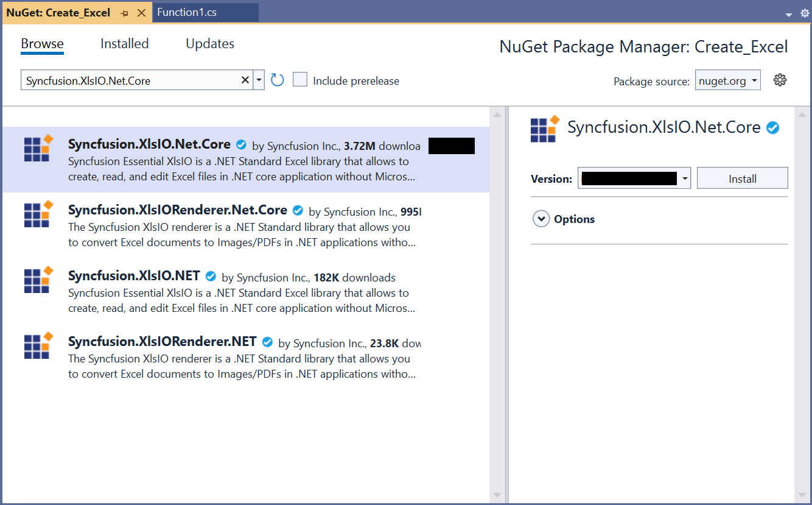The height and width of the screenshot is (505, 812).
Task: Open search history dropdown arrow
Action: pyautogui.click(x=259, y=80)
